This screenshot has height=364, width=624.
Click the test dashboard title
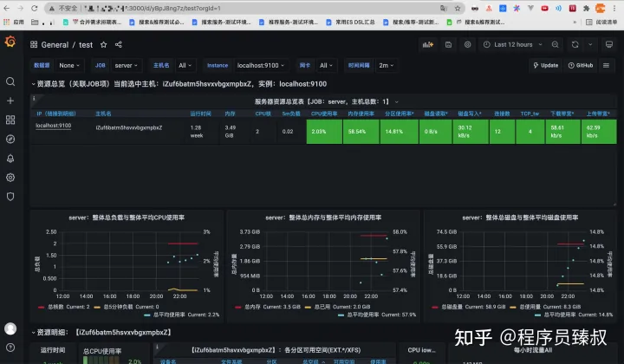click(86, 44)
